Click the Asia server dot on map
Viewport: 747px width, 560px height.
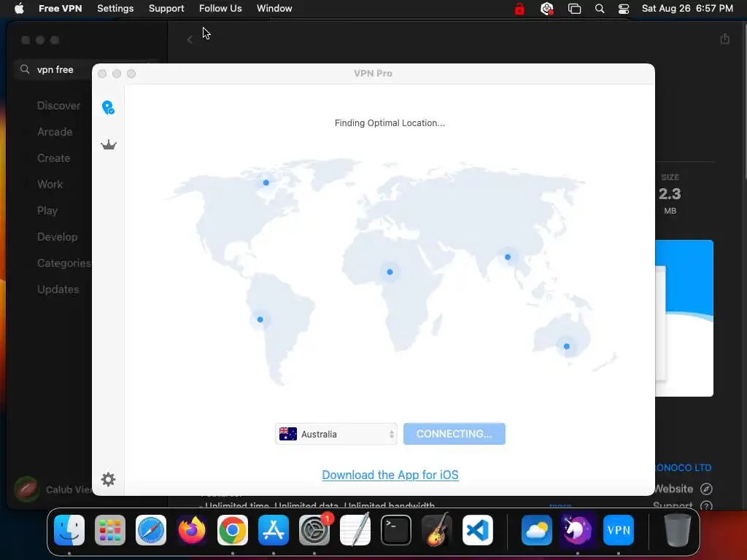coord(508,257)
